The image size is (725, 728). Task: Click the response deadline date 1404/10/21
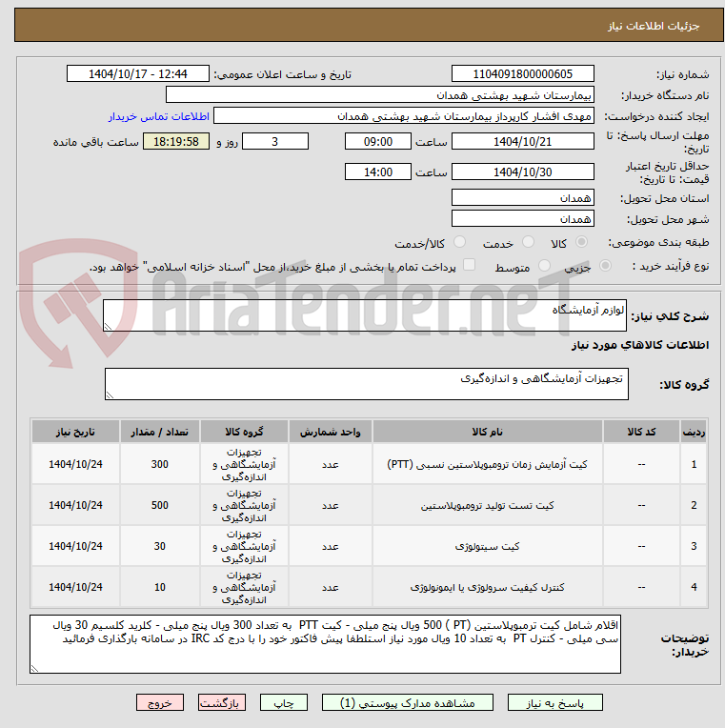[523, 142]
